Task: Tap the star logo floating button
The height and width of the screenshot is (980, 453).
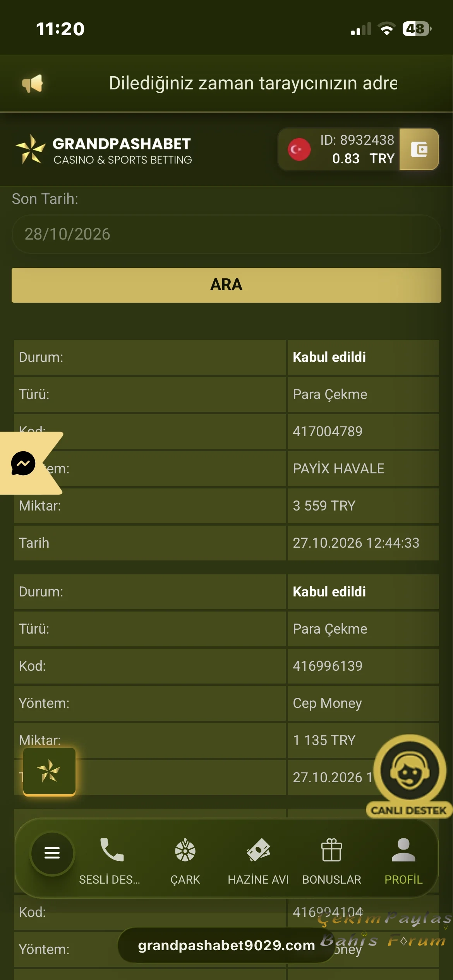Action: (49, 771)
